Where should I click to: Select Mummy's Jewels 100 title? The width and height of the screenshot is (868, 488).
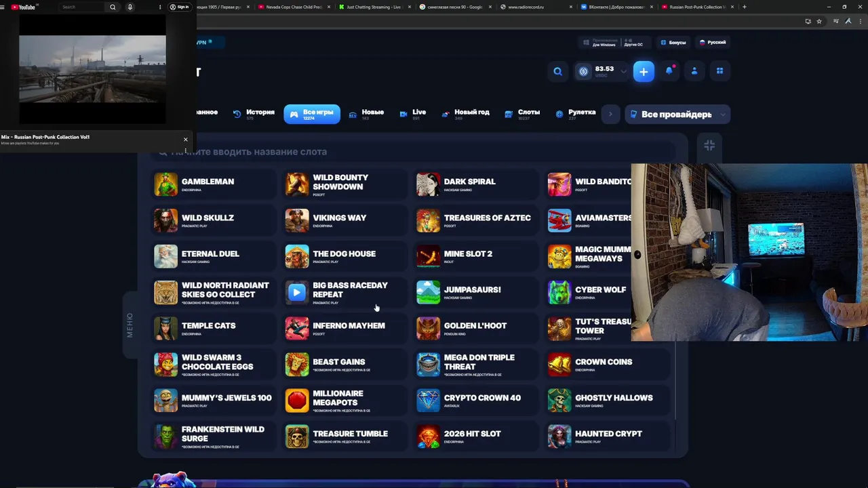point(226,398)
